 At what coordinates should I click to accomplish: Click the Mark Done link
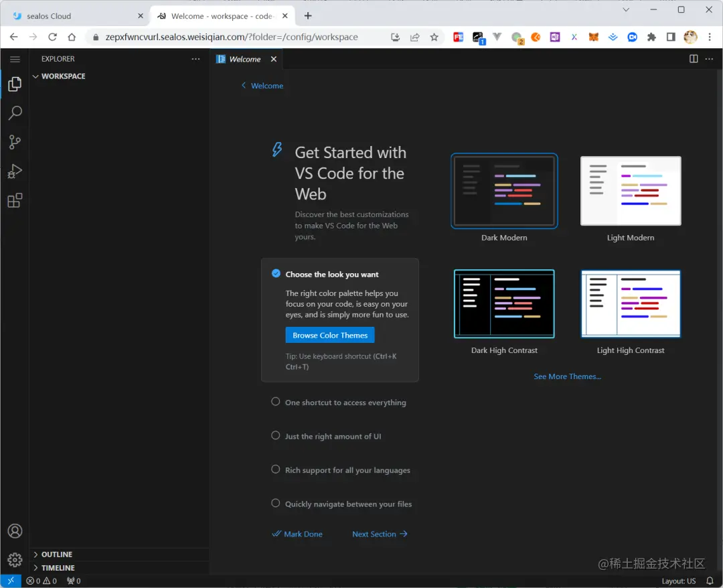[297, 534]
